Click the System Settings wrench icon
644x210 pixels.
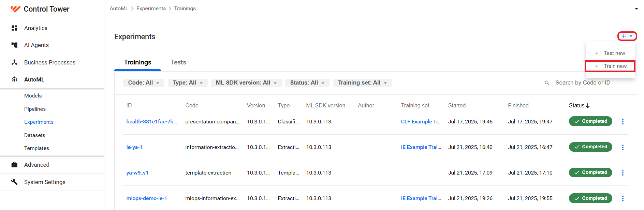(14, 182)
